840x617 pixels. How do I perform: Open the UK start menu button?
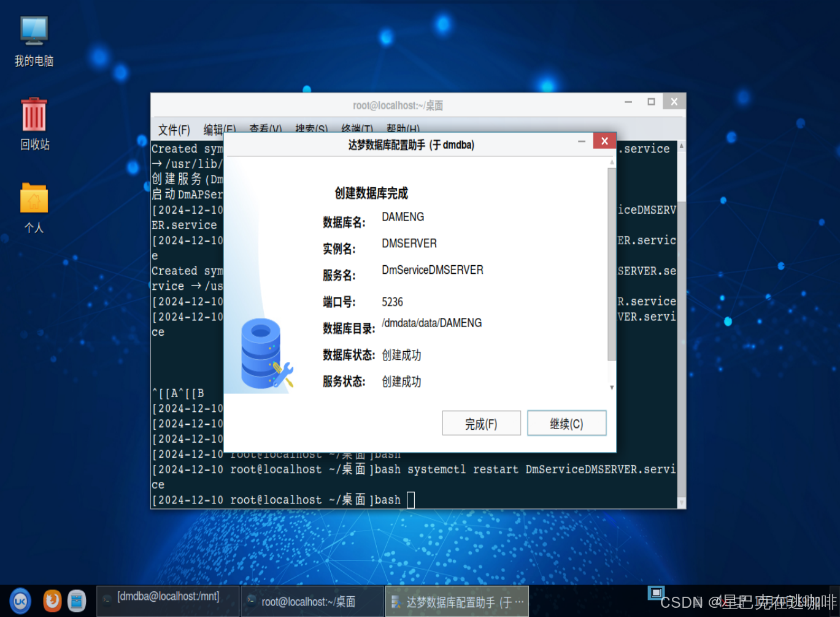(x=20, y=601)
